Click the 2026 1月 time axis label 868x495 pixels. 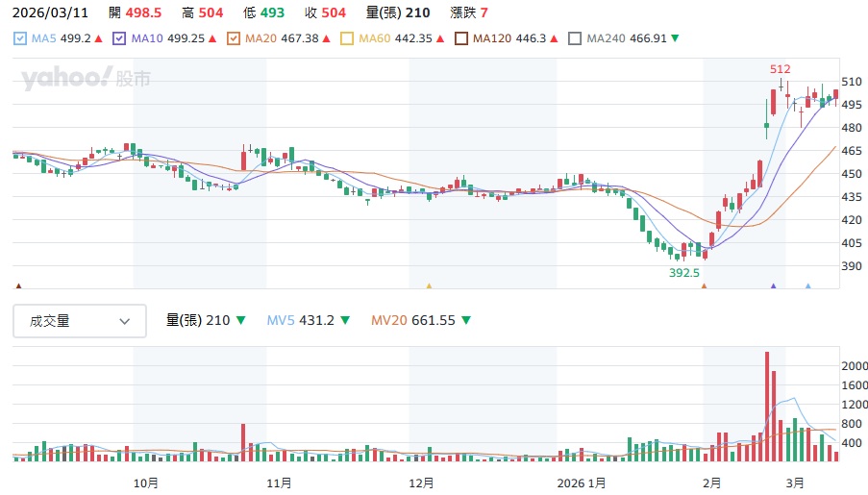click(583, 482)
